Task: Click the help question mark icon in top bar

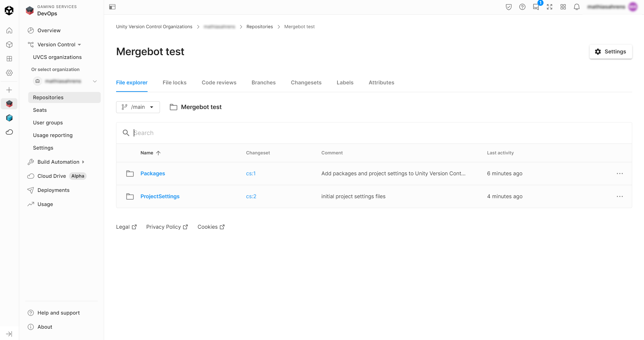Action: [522, 7]
